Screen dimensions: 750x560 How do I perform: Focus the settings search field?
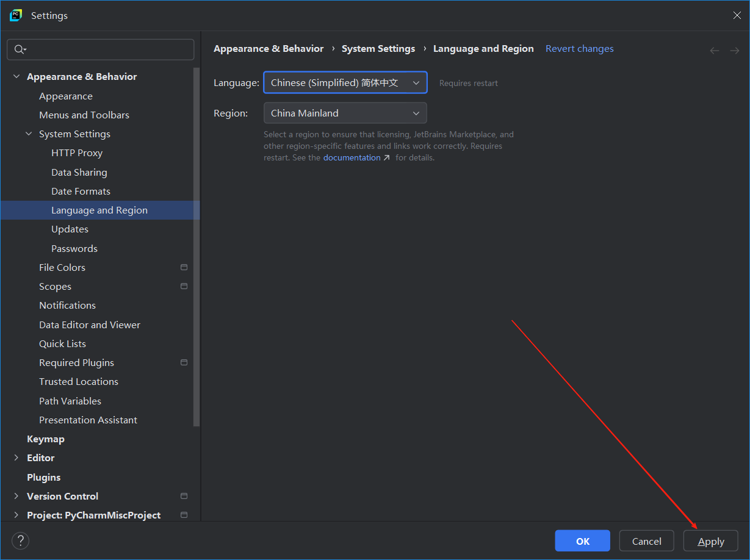[101, 49]
